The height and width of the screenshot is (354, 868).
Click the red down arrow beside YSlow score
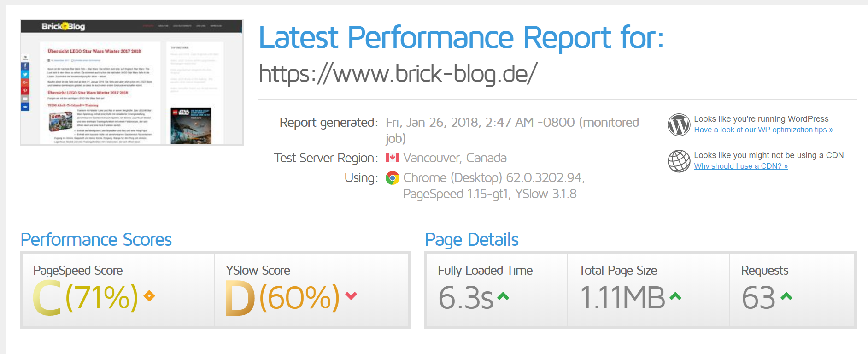click(x=351, y=296)
